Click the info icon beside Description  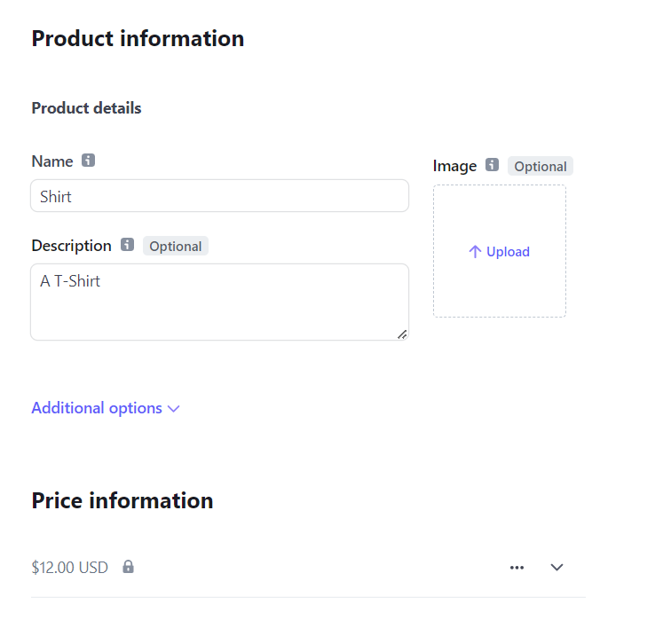127,245
